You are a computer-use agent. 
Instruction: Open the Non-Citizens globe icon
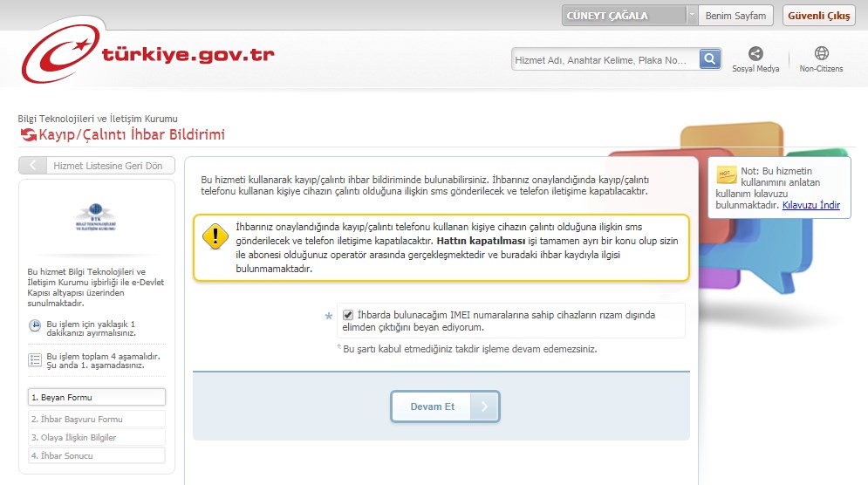(x=821, y=54)
